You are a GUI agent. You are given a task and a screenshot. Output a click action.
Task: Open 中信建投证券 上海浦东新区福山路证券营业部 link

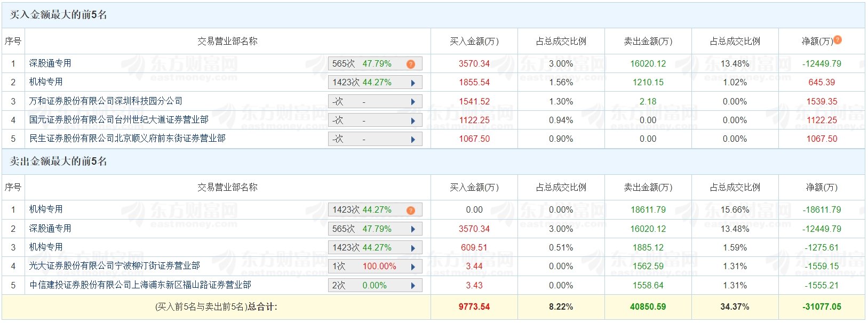(140, 285)
